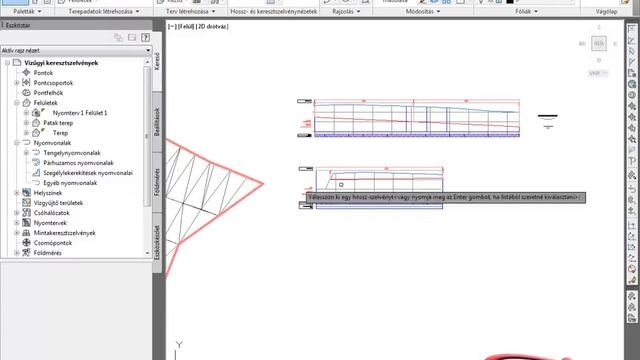The height and width of the screenshot is (360, 640).
Task: Switch to the Földmérés toolspace tab
Action: [x=157, y=182]
